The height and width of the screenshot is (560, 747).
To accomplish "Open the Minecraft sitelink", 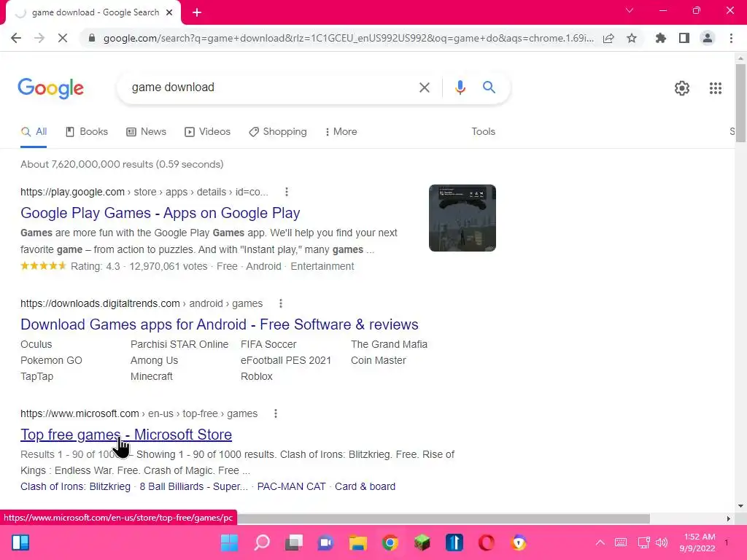I will [152, 376].
